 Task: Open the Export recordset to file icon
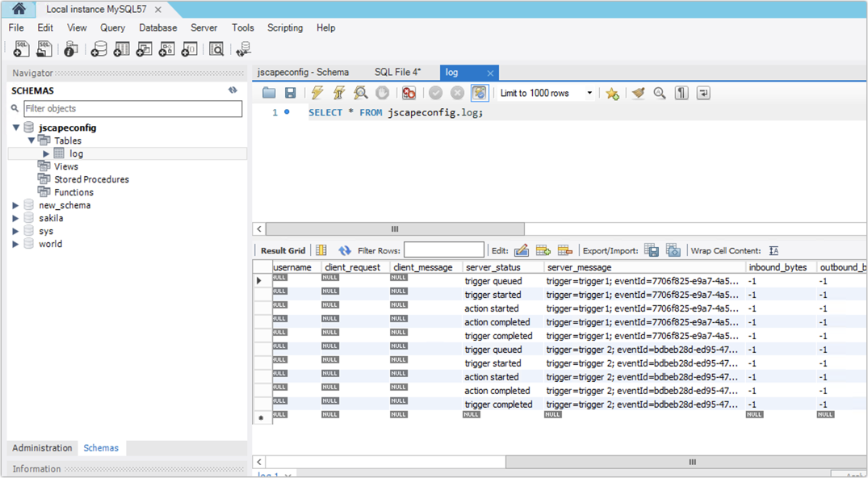pos(650,250)
